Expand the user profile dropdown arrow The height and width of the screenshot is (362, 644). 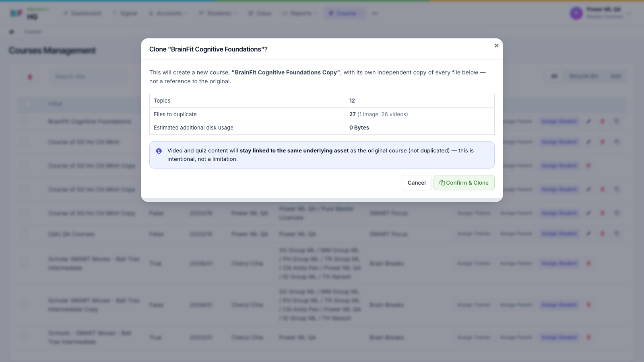coord(629,13)
